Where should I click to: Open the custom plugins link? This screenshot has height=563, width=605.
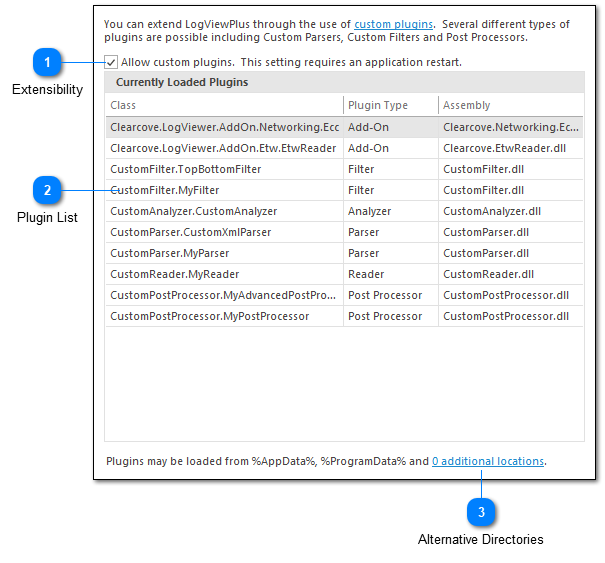coord(393,24)
